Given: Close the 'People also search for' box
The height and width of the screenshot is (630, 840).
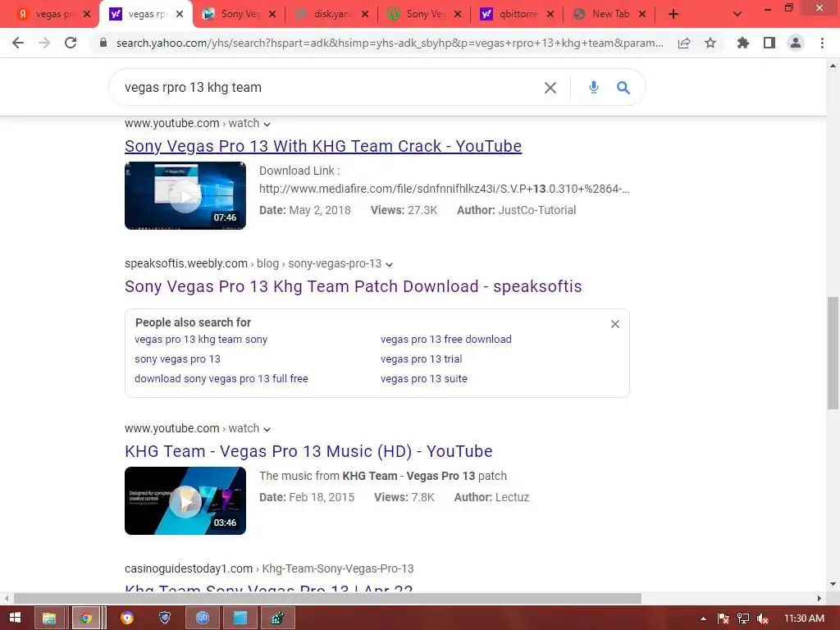Looking at the screenshot, I should pyautogui.click(x=615, y=324).
